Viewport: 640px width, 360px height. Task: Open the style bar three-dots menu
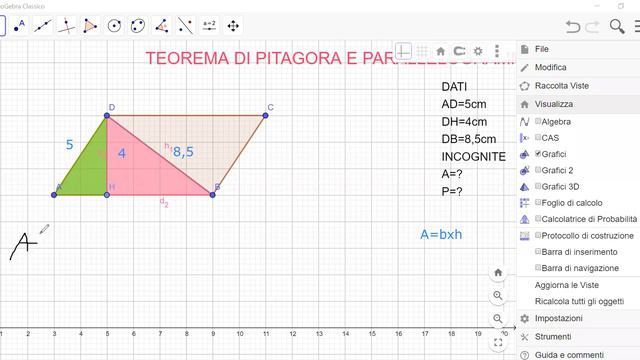(x=497, y=51)
